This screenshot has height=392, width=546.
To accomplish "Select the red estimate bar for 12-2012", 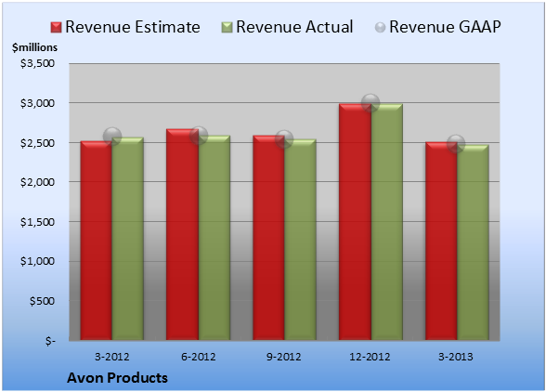I will pos(355,222).
